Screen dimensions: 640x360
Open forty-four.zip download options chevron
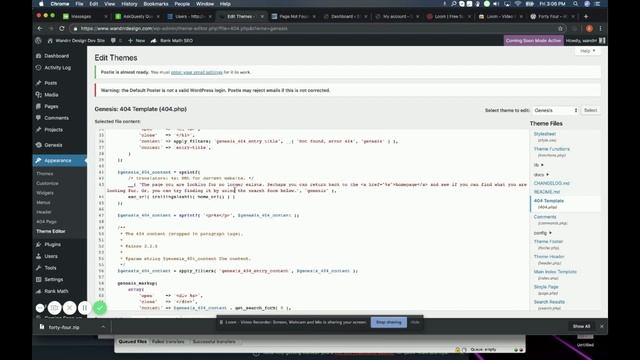(103, 327)
